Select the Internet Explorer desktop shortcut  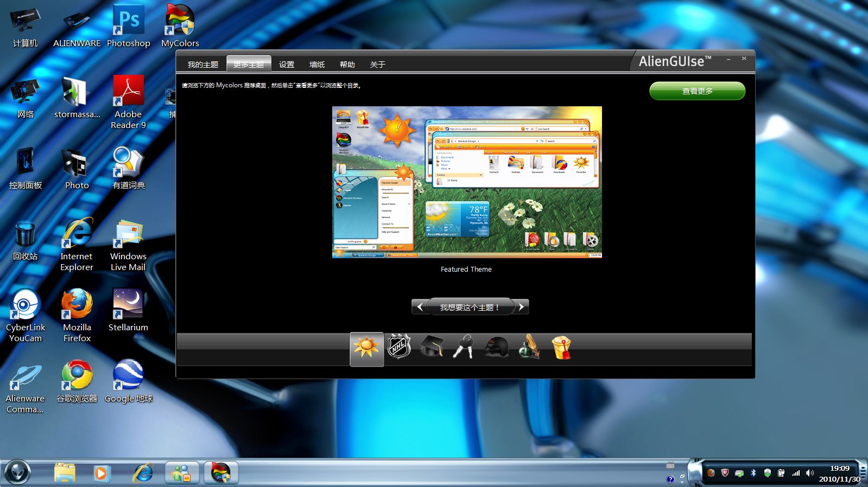(77, 245)
